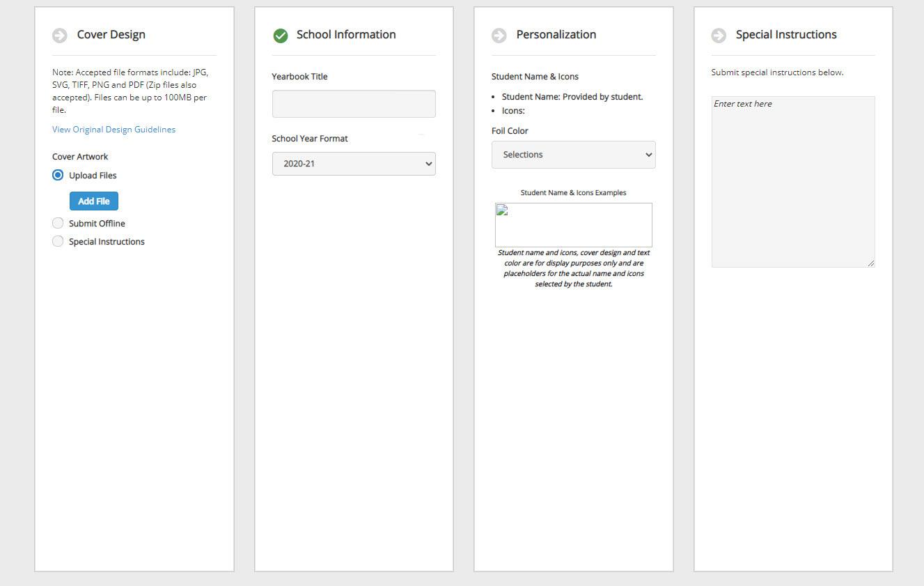924x586 pixels.
Task: Focus the Yearbook Title input field
Action: [354, 104]
